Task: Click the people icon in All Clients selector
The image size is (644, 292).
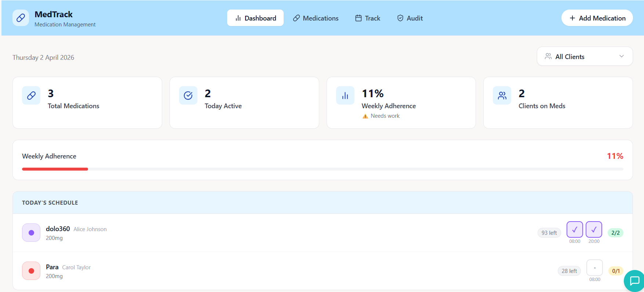Action: point(548,56)
